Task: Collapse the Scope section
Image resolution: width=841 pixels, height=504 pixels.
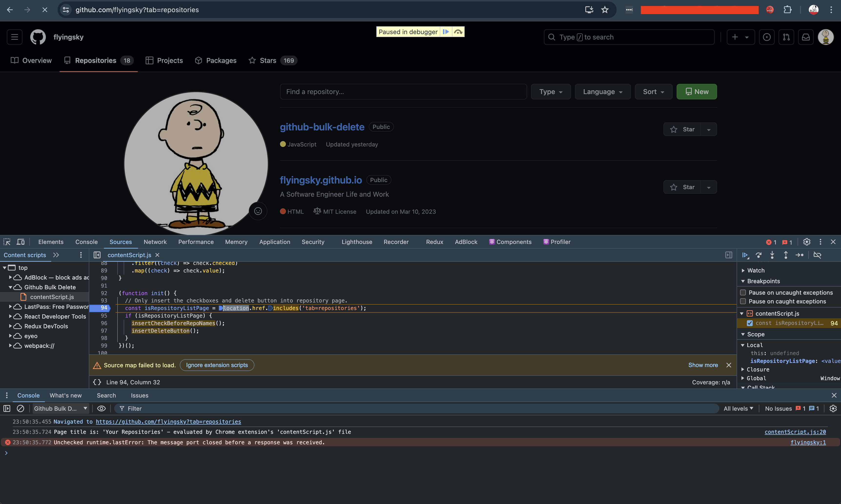Action: pos(743,334)
